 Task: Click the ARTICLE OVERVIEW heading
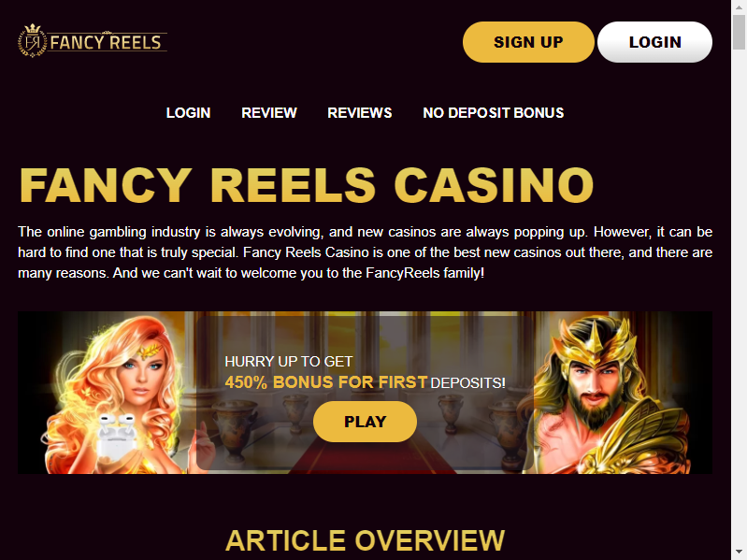click(x=365, y=540)
